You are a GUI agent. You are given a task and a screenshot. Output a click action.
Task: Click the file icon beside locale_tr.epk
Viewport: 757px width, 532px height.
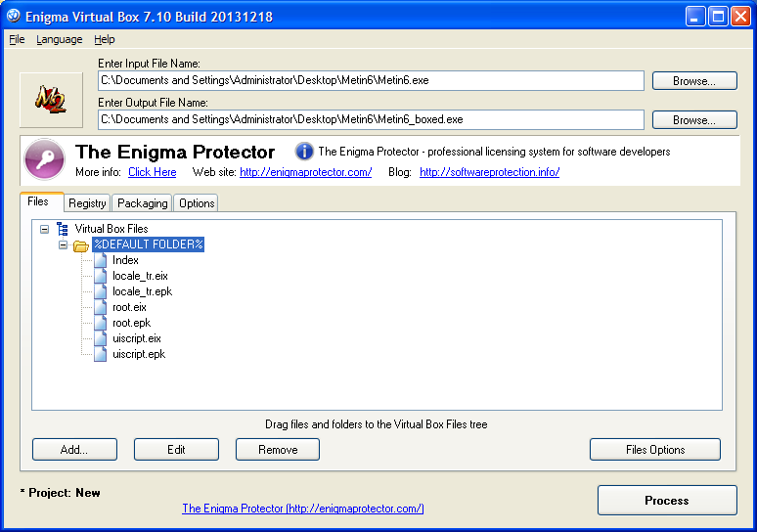coord(101,291)
